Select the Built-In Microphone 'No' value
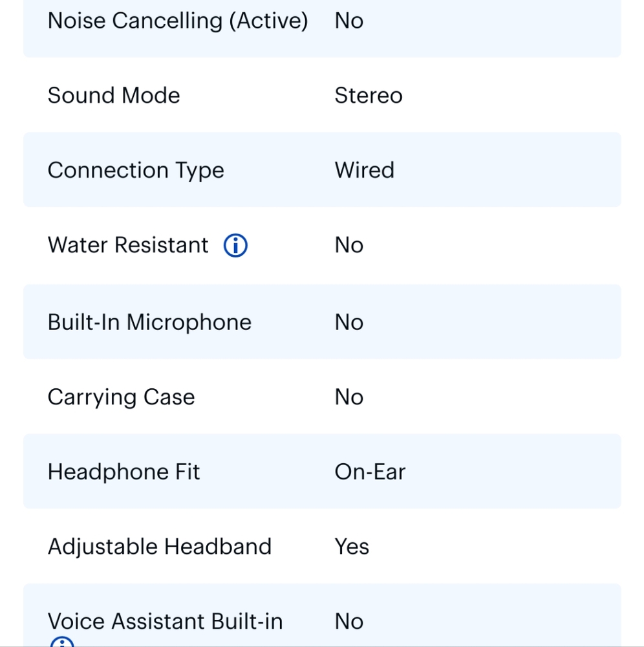Image resolution: width=644 pixels, height=647 pixels. (349, 322)
